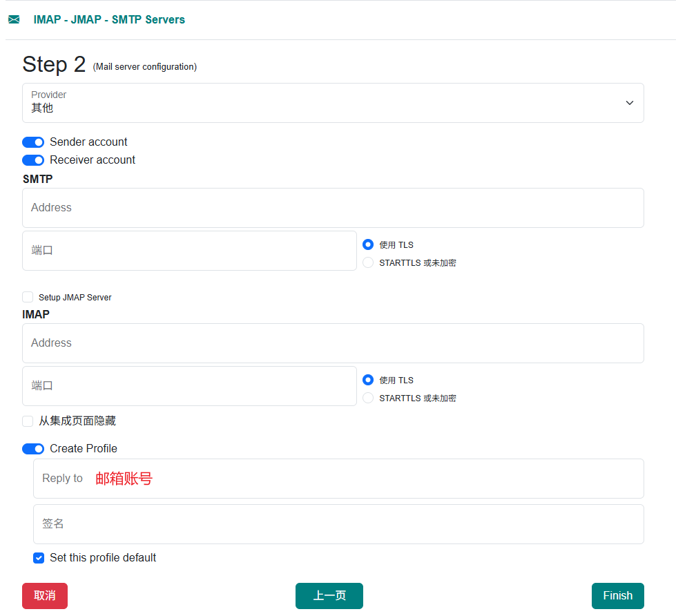This screenshot has height=616, width=676.
Task: Click the Reply to 邮箱账号 field
Action: 338,478
